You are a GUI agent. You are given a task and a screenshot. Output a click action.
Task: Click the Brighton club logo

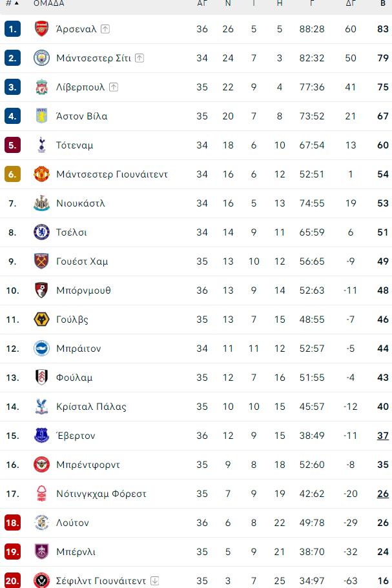(41, 348)
